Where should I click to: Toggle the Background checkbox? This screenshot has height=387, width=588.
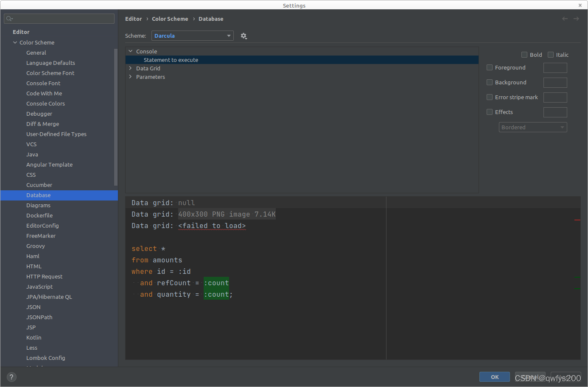pyautogui.click(x=490, y=82)
